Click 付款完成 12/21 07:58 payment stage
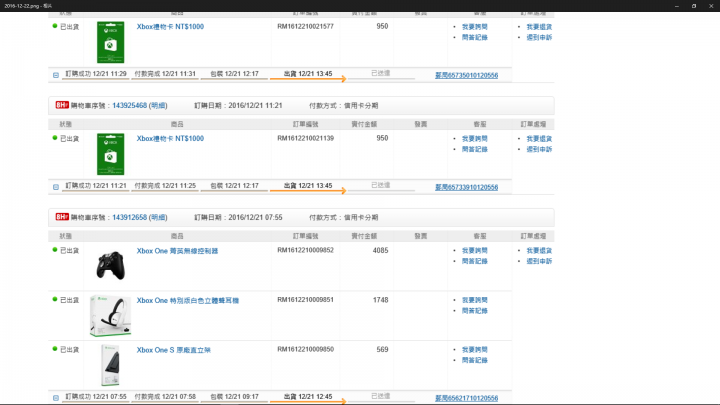The image size is (720, 405). point(165,396)
